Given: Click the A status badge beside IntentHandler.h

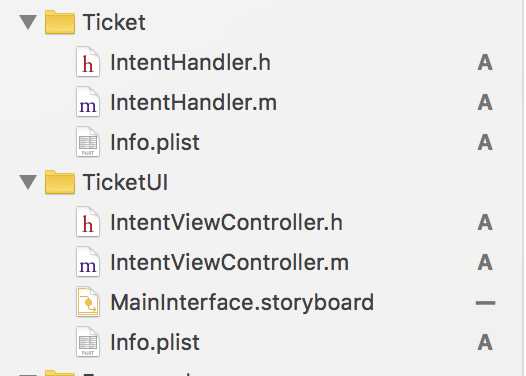Looking at the screenshot, I should (x=485, y=63).
